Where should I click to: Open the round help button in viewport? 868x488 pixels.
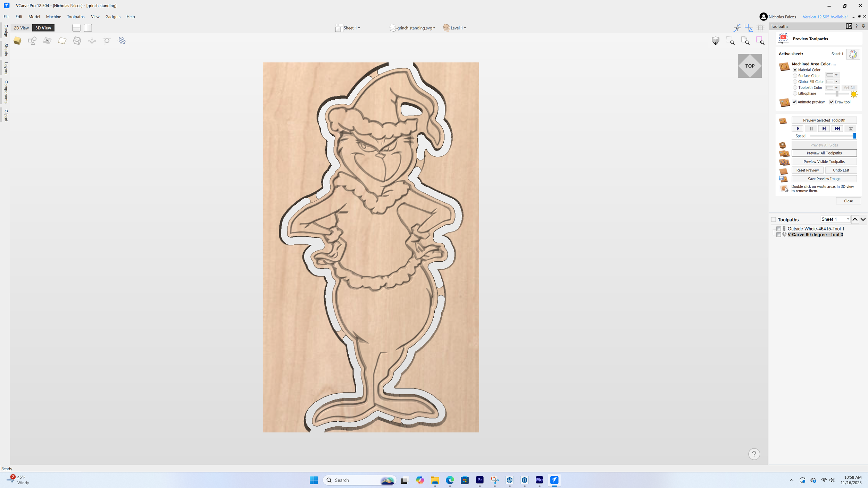click(x=754, y=454)
